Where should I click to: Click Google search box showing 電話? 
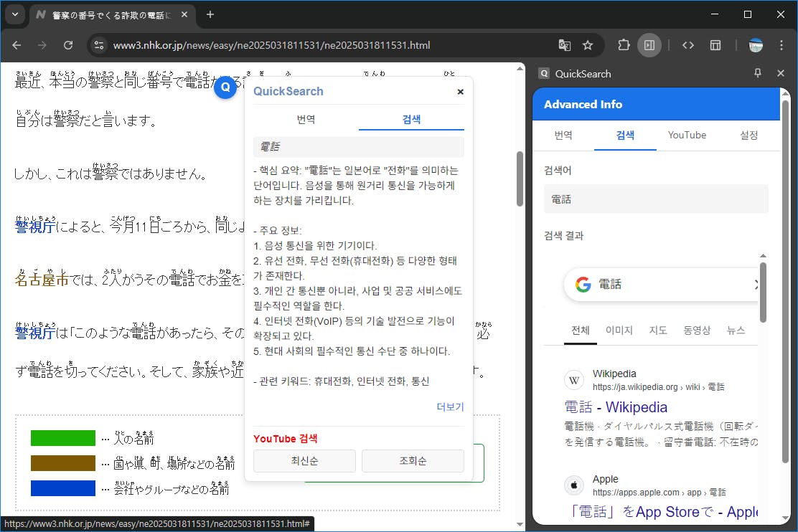662,285
